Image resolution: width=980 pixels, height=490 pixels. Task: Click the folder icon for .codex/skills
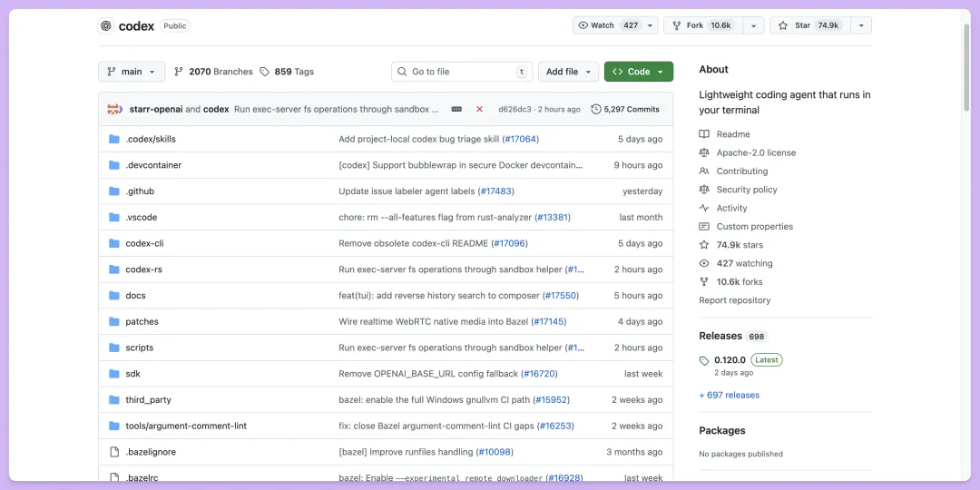click(113, 140)
